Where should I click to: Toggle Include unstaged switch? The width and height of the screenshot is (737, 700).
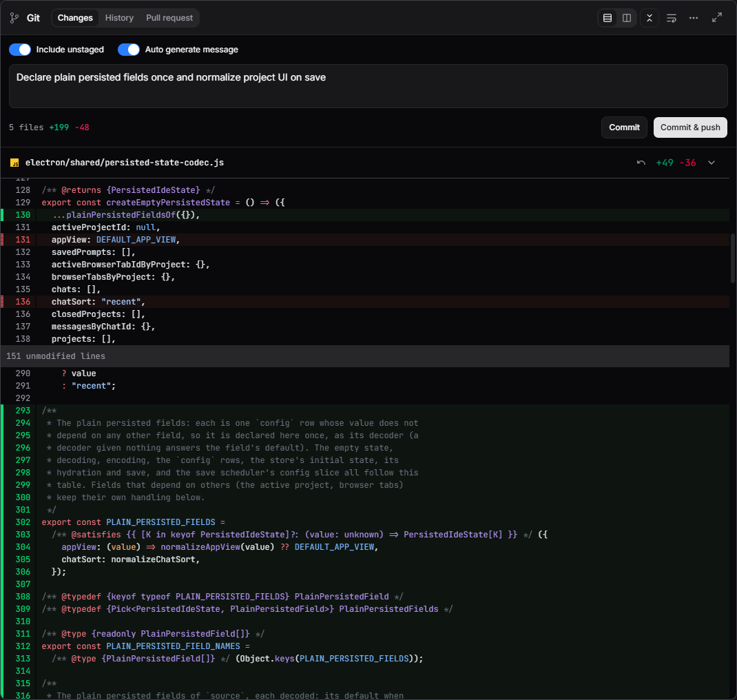point(20,50)
